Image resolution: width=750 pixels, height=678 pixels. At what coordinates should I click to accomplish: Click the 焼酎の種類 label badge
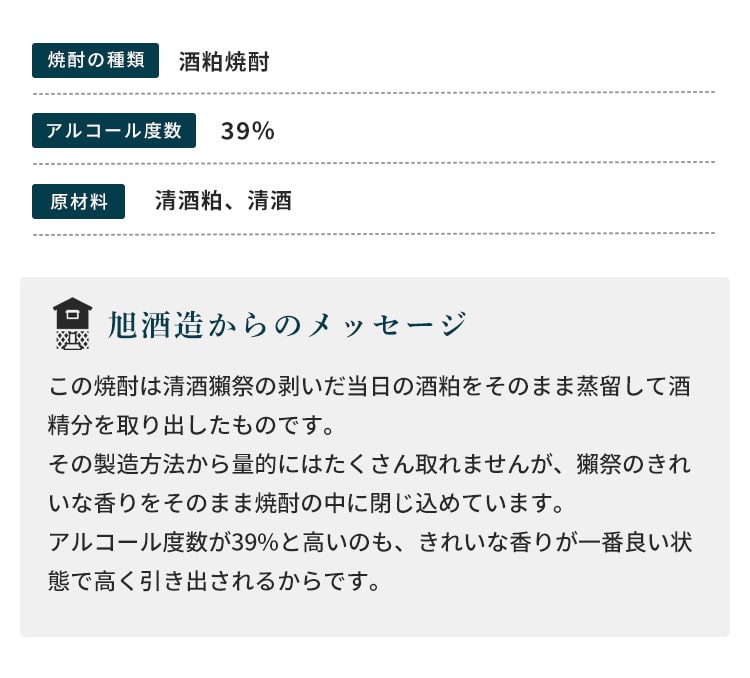(95, 60)
